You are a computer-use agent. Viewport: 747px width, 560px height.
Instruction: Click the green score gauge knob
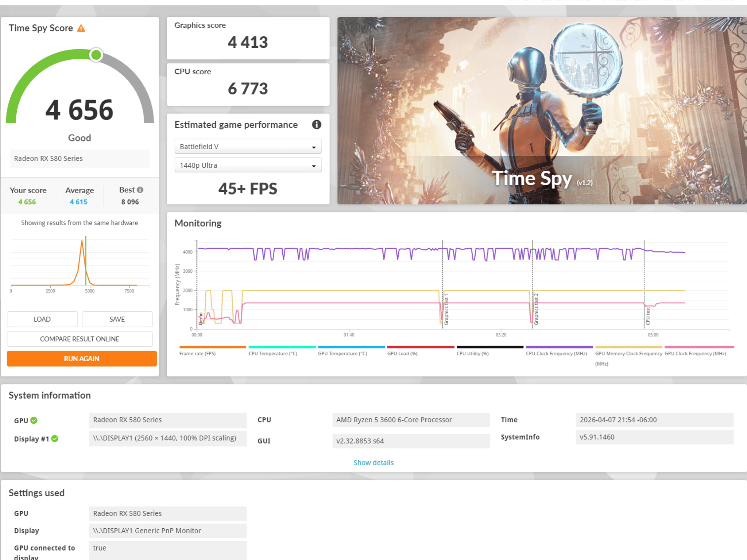click(96, 55)
